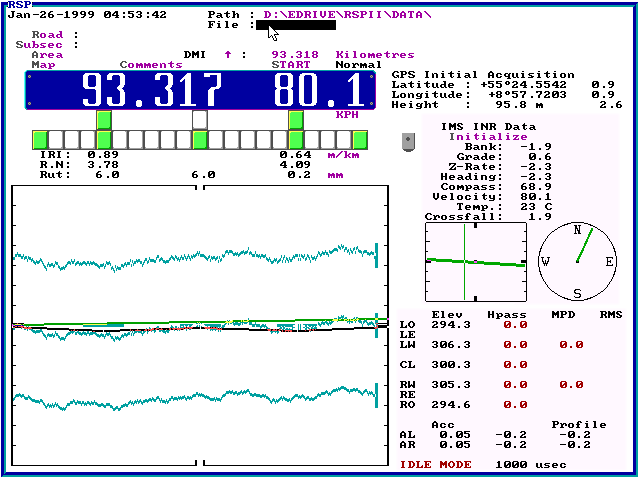Click the crossfall graph with green line
Screen dimensions: 640x480
pyautogui.click(x=475, y=262)
